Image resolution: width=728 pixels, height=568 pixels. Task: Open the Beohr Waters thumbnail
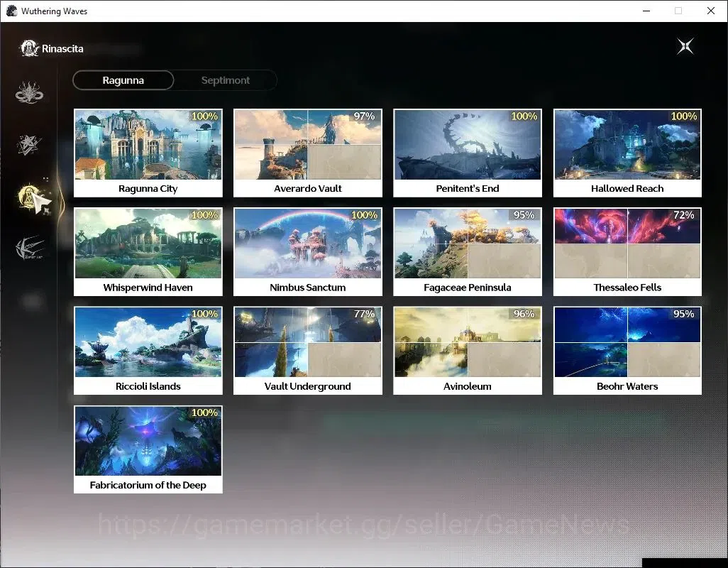click(x=627, y=351)
